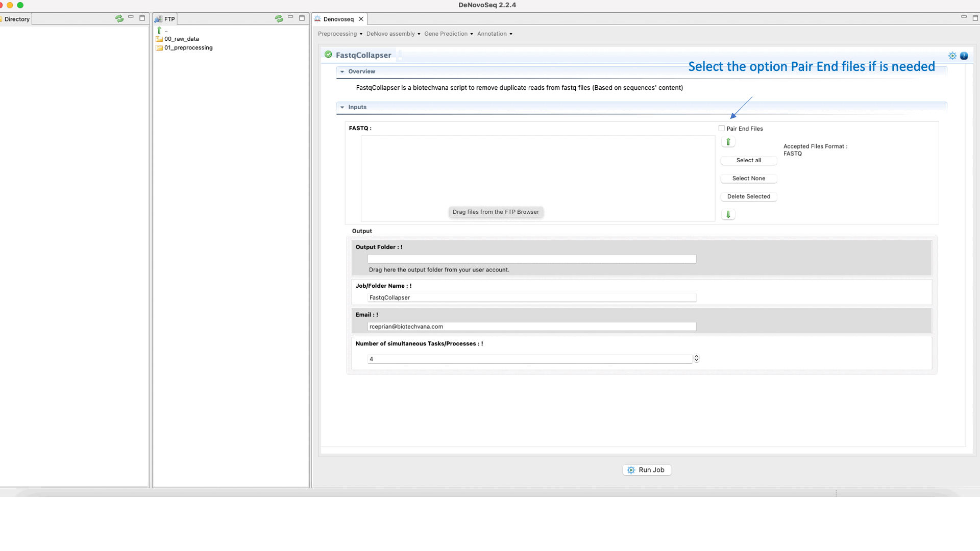Collapse the Inputs section

(342, 107)
